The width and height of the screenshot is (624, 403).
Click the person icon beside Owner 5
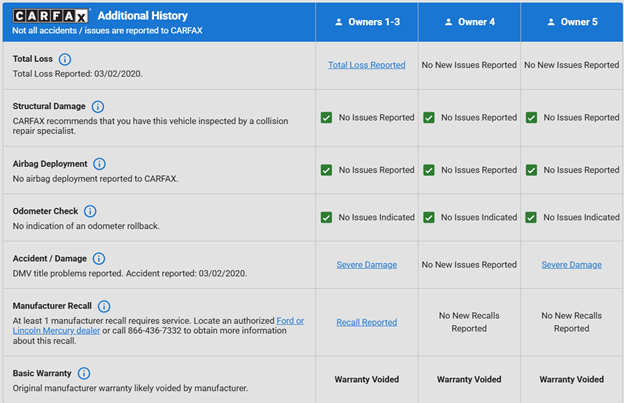551,22
